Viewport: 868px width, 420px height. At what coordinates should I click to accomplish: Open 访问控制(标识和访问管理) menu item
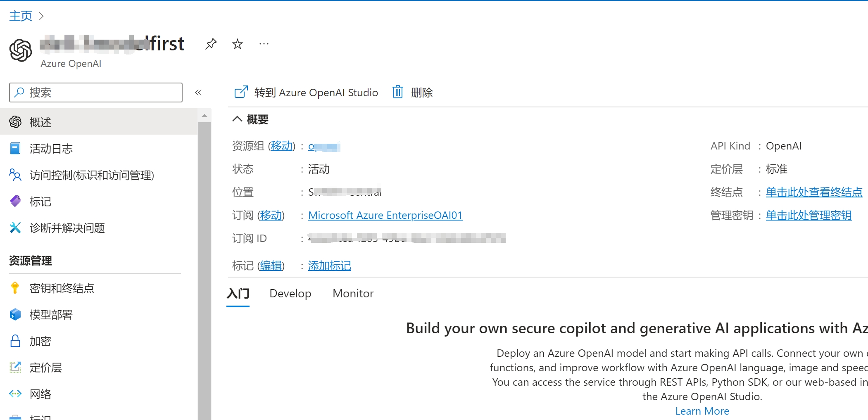click(99, 175)
